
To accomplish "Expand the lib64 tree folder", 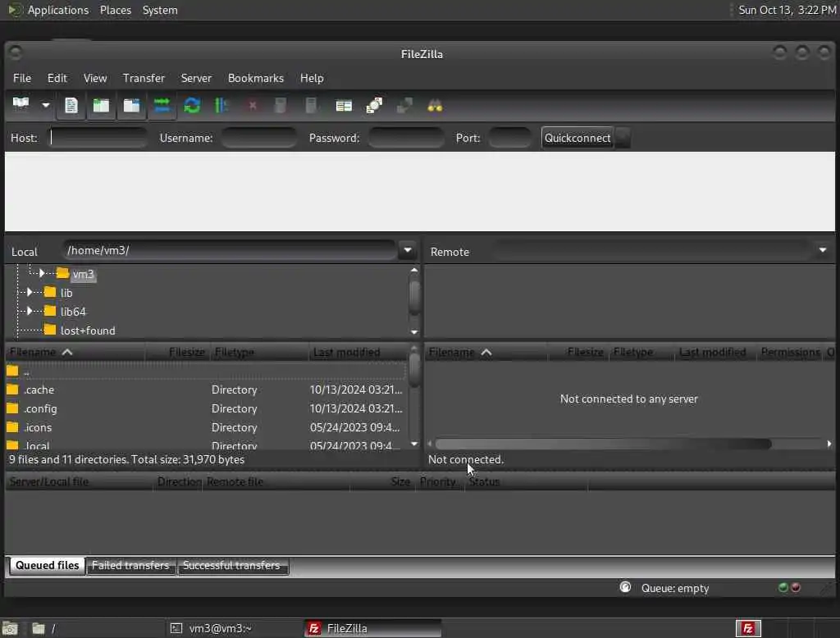I will [30, 312].
